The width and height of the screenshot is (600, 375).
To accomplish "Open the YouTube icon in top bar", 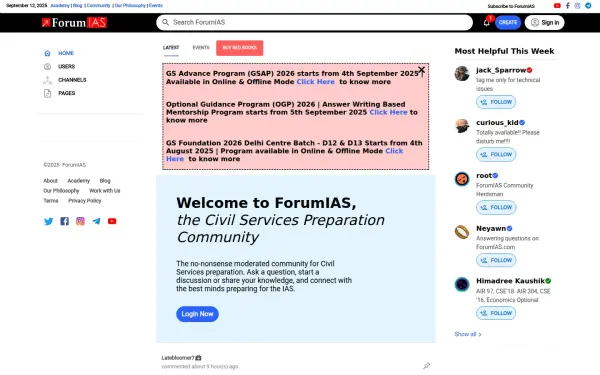I will (x=557, y=6).
